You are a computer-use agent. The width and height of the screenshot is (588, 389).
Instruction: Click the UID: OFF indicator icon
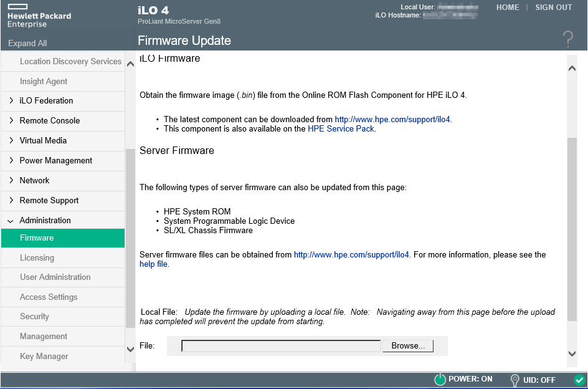click(x=514, y=380)
